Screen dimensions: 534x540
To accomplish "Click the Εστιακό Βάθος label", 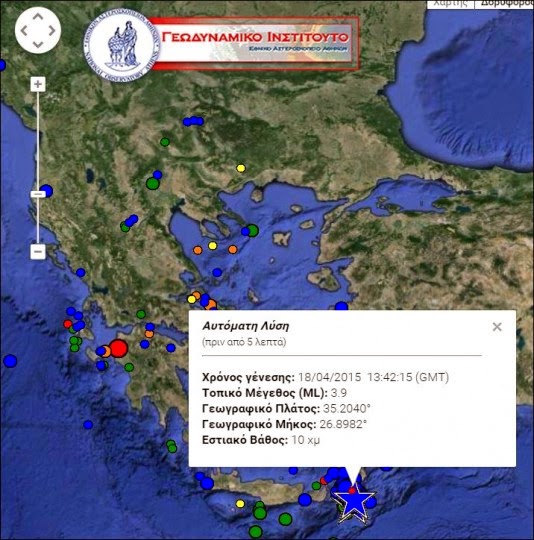I will 245,440.
